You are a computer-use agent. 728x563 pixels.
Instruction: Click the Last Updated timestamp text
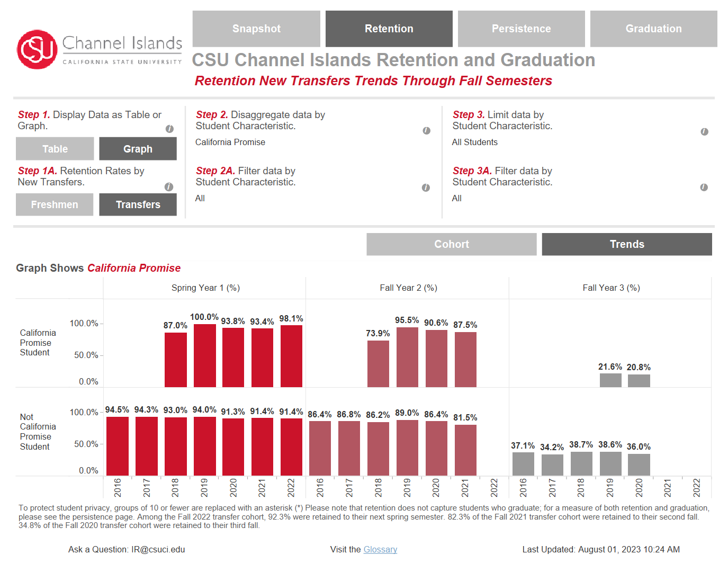(601, 549)
